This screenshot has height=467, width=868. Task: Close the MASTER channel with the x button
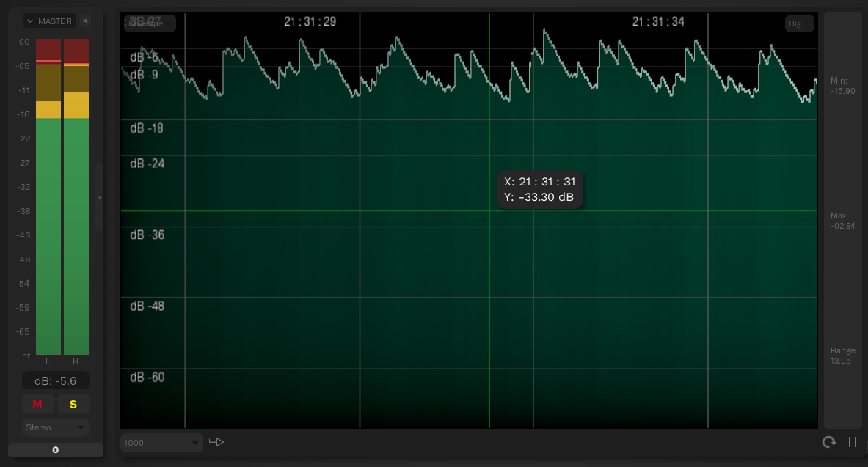point(85,21)
